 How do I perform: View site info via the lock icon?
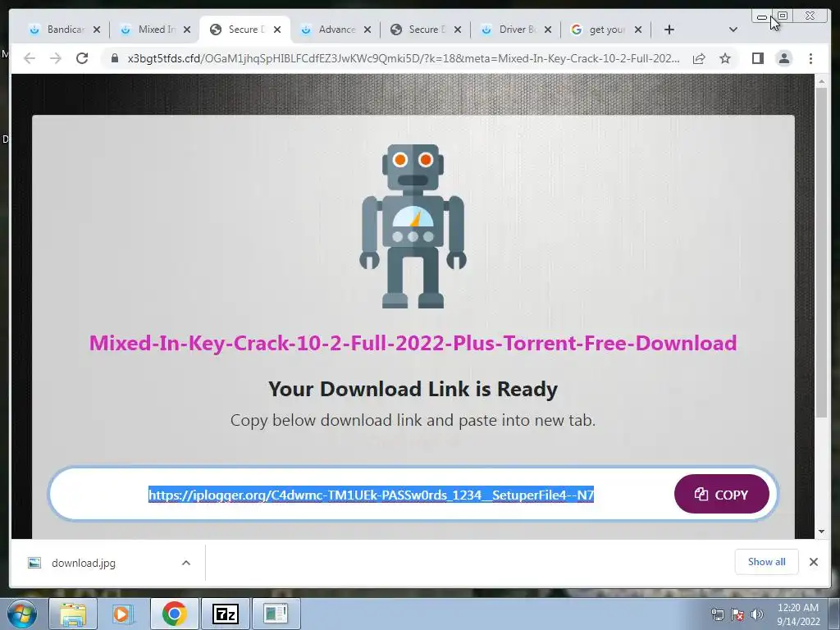(x=115, y=58)
